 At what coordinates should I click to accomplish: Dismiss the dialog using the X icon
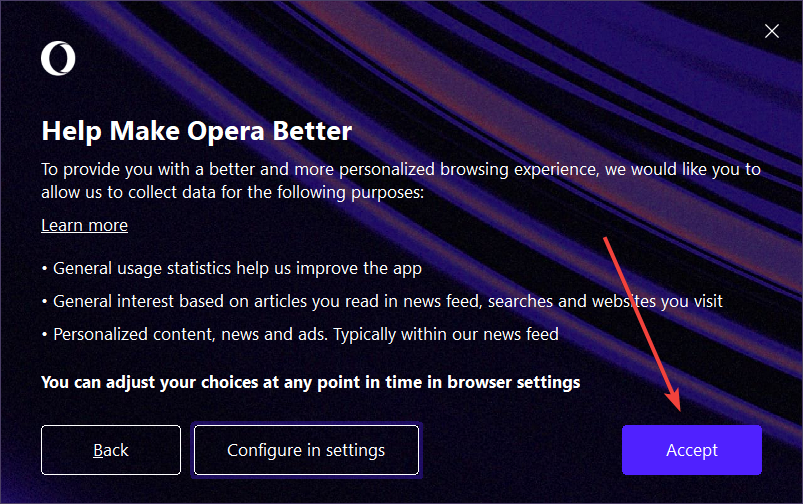point(771,31)
